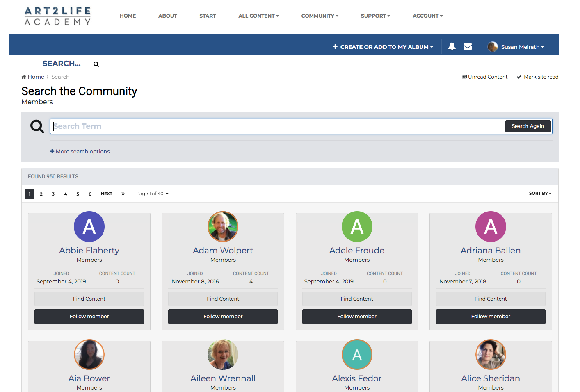
Task: Open the Page 1 of 40 jump dropdown
Action: pos(152,194)
